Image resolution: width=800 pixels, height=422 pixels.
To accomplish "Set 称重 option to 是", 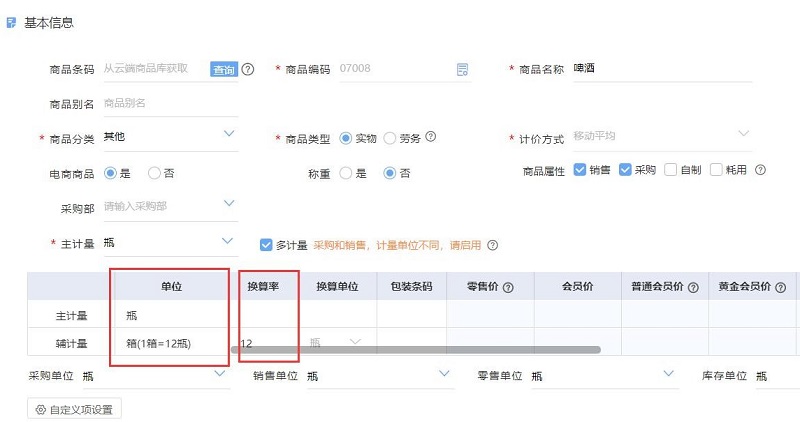I will (346, 173).
